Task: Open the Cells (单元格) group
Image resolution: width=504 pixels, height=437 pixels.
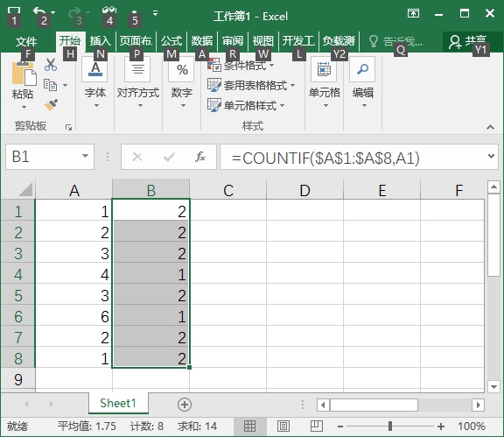Action: pos(324,83)
